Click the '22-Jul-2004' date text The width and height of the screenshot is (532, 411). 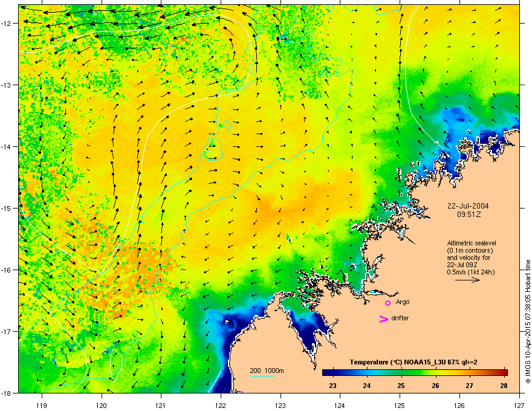[x=468, y=206]
